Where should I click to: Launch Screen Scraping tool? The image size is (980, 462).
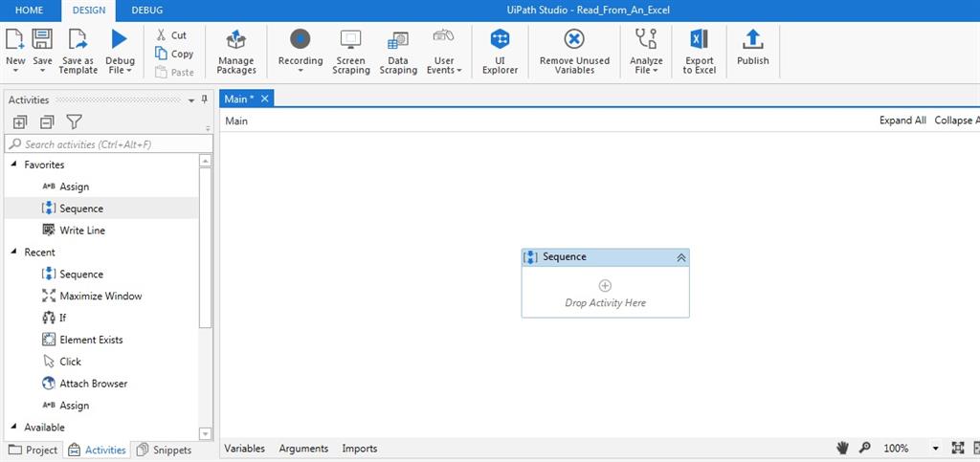350,53
